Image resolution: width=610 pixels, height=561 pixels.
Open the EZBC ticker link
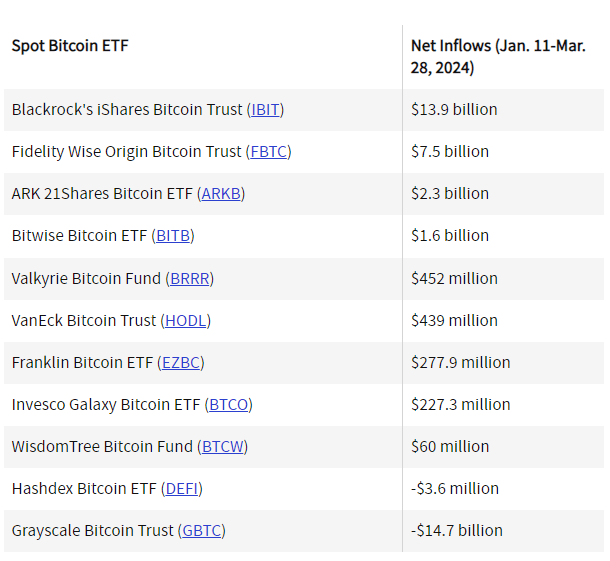point(181,362)
